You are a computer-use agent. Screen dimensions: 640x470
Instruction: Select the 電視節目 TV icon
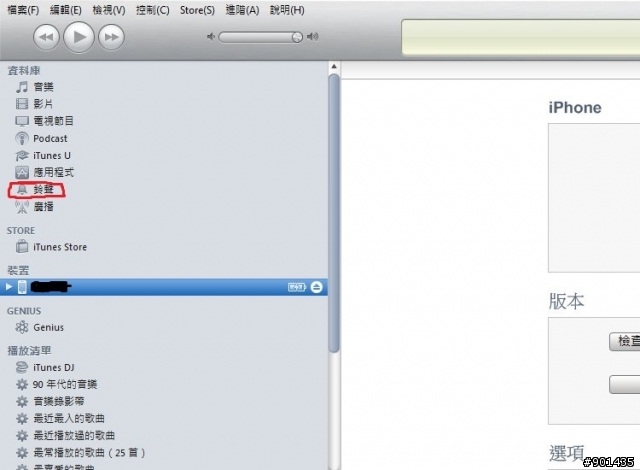point(22,121)
